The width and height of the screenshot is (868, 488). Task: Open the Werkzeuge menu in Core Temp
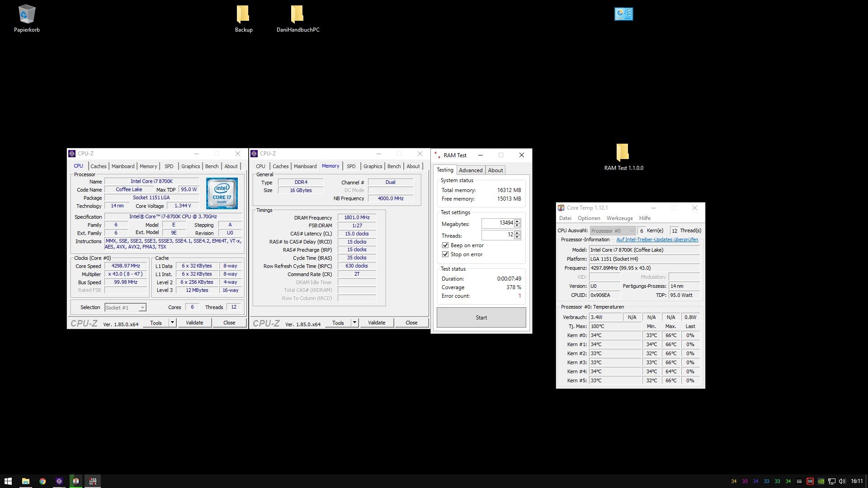619,218
